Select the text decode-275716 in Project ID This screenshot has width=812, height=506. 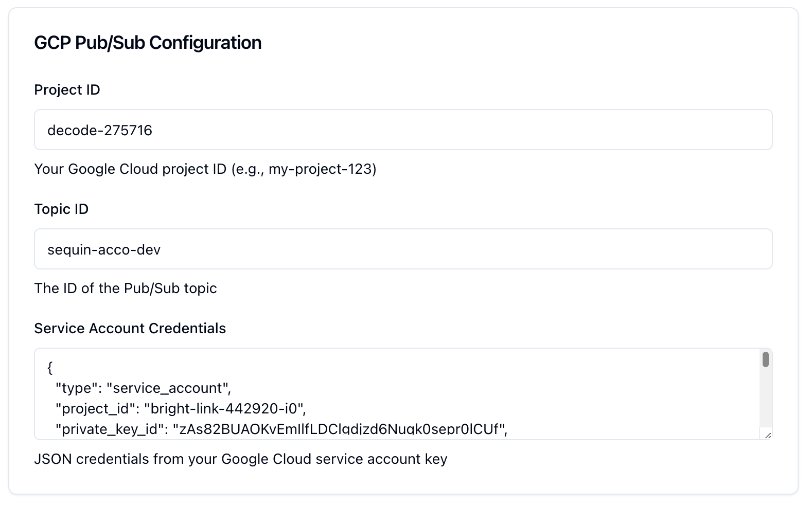tap(99, 130)
